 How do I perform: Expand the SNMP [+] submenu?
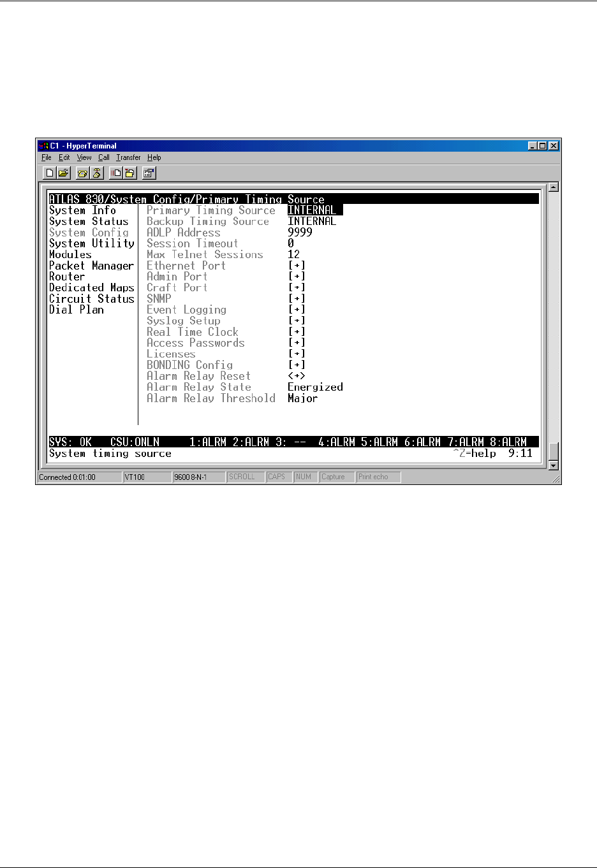[297, 298]
